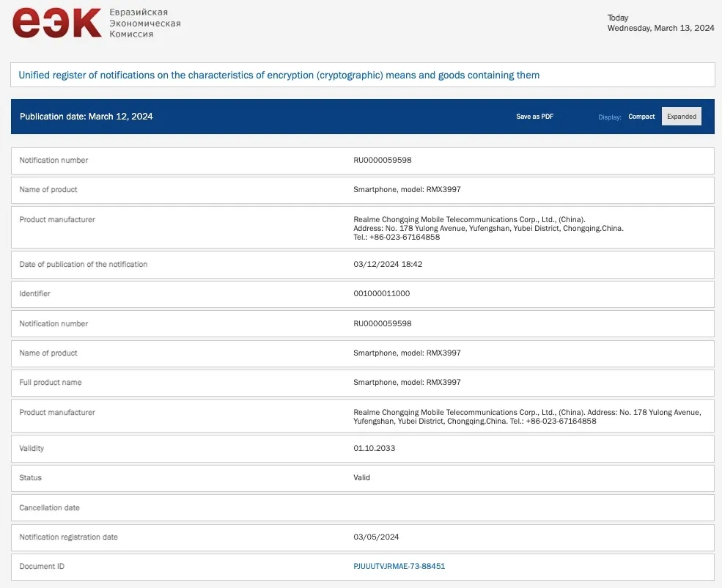Select the first Product manufacturer address text

pos(488,229)
